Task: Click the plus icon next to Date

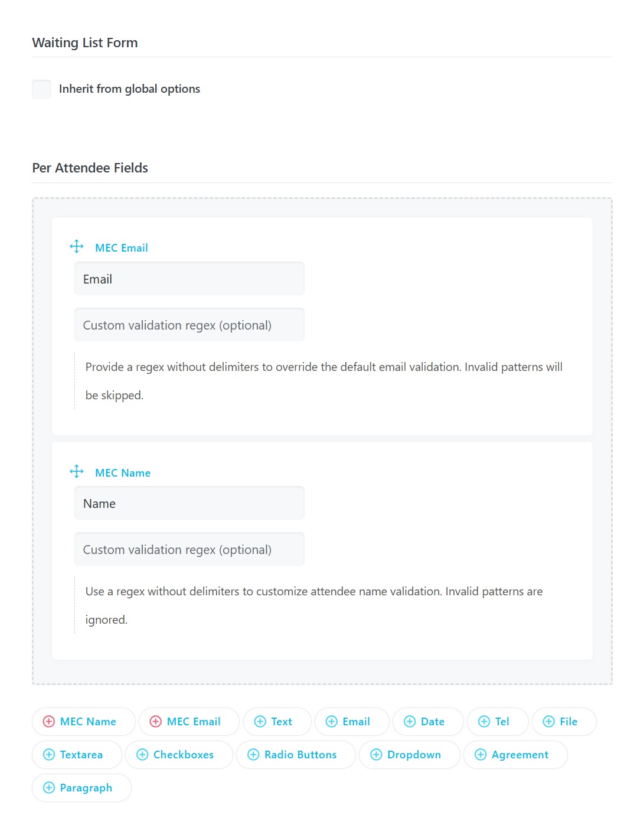Action: (409, 721)
